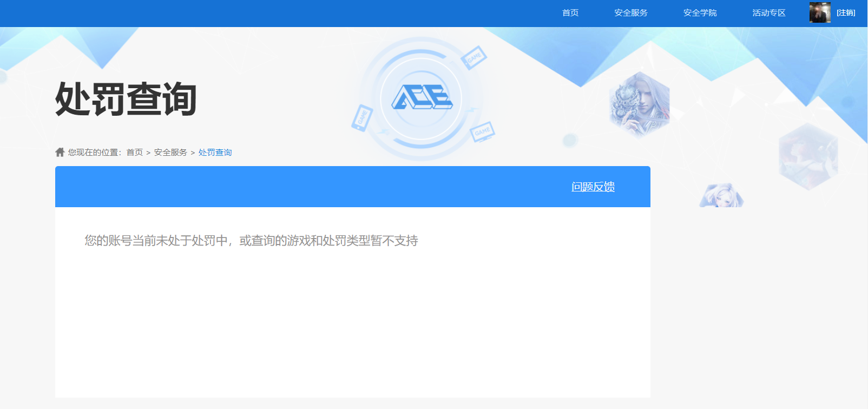Click the 您的账号当前未处于处罚中 message text
The image size is (868, 409).
[251, 240]
